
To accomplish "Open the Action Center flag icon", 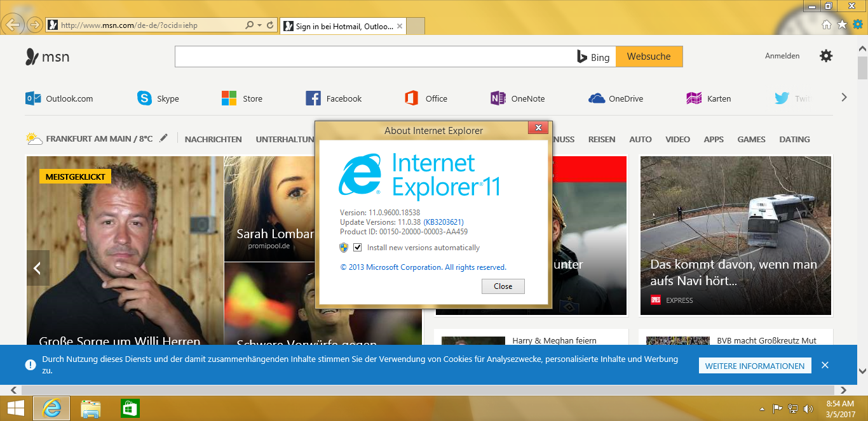I will (x=777, y=409).
